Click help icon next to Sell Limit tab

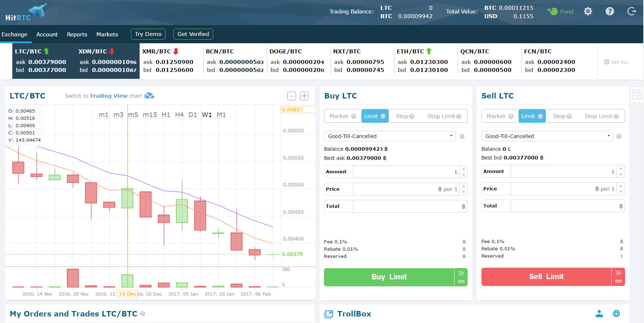(x=540, y=116)
